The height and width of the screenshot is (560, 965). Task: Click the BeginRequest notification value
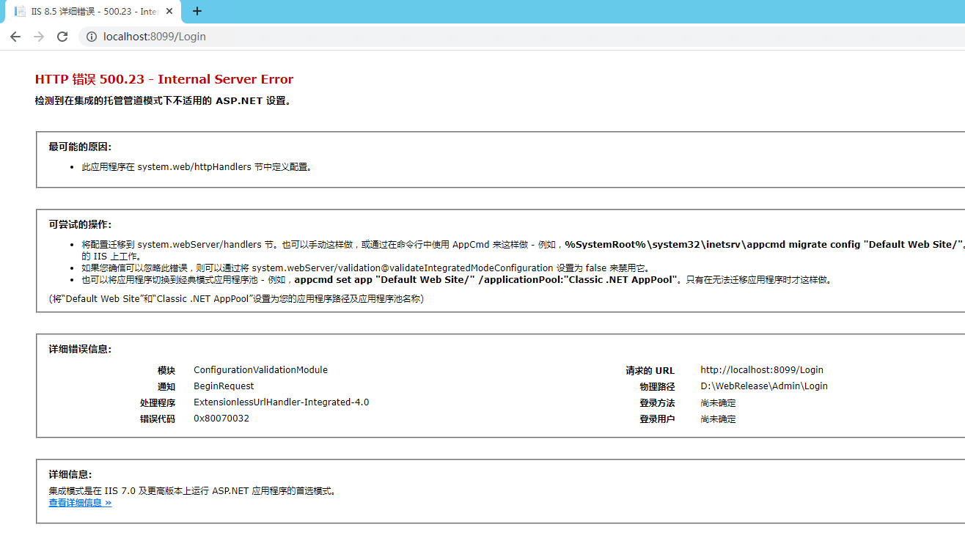(224, 386)
